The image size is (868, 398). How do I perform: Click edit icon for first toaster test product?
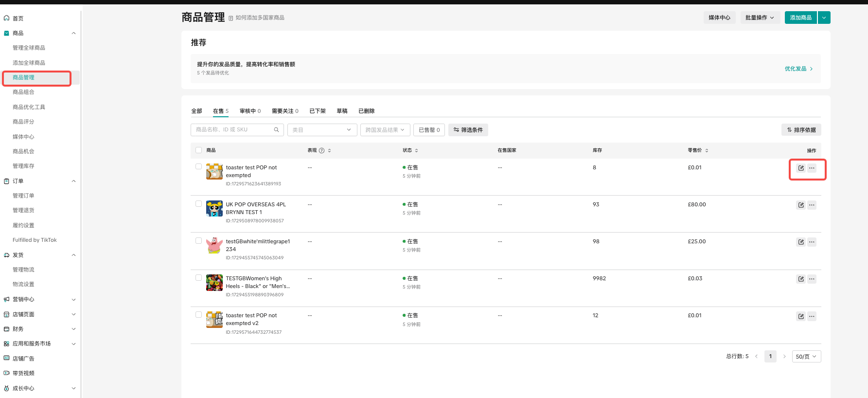point(800,168)
